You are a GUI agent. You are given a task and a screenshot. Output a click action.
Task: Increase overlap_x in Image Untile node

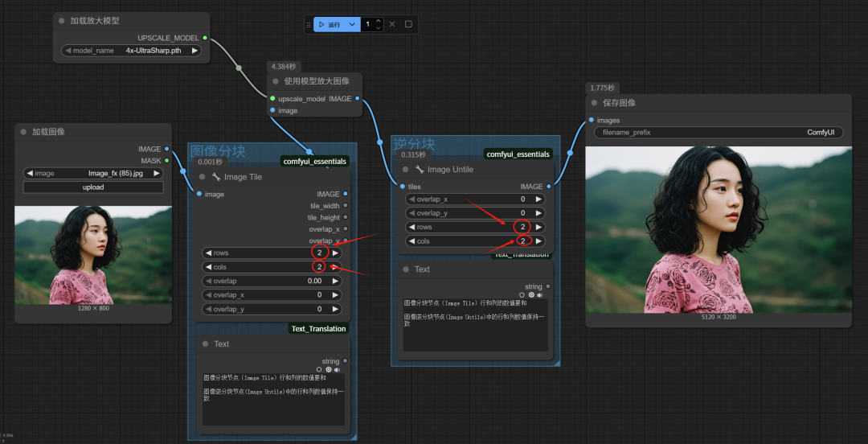(538, 199)
